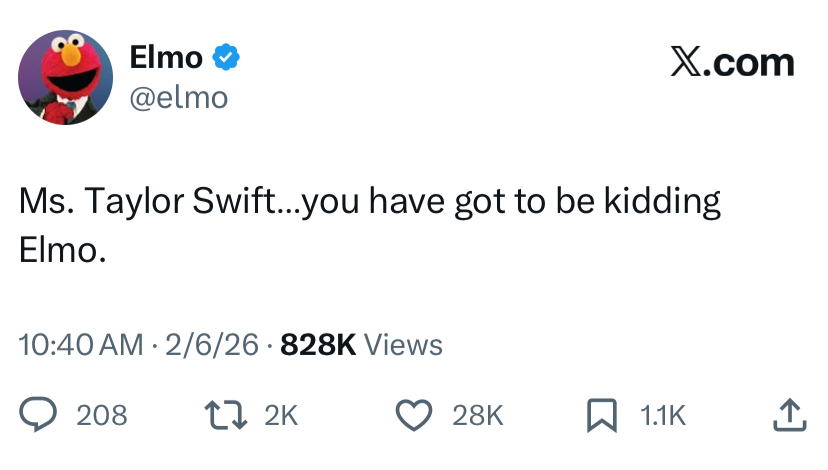Click the 28K likes count

pyautogui.click(x=478, y=415)
